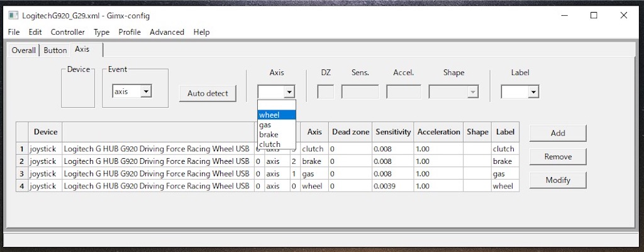Open the Advanced menu

coord(167,31)
